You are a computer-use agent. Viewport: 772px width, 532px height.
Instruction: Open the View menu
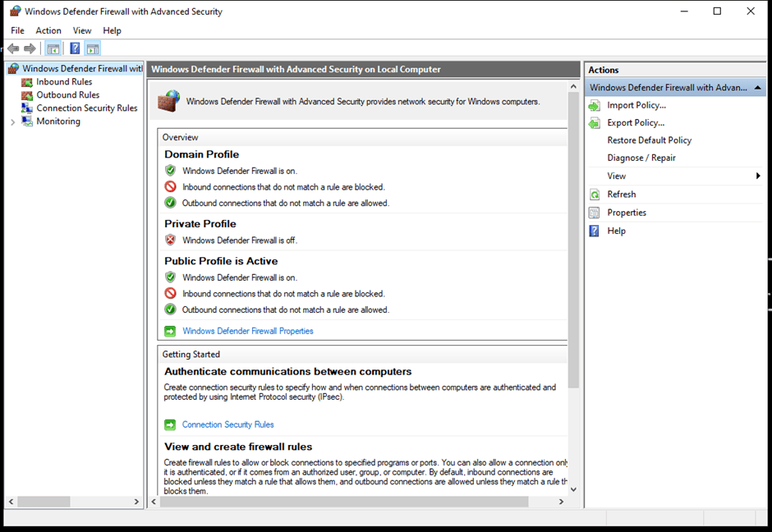click(x=81, y=30)
